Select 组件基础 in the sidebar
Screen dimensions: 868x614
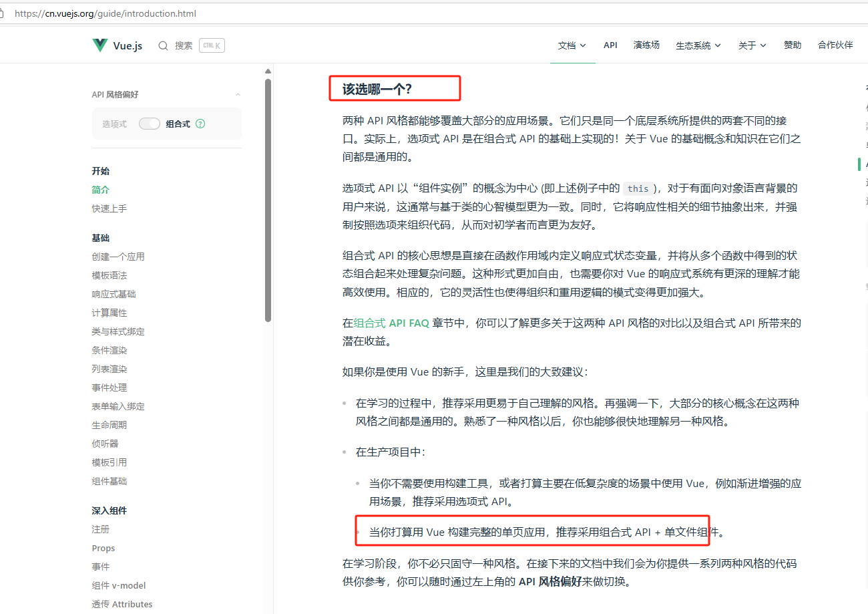[109, 480]
